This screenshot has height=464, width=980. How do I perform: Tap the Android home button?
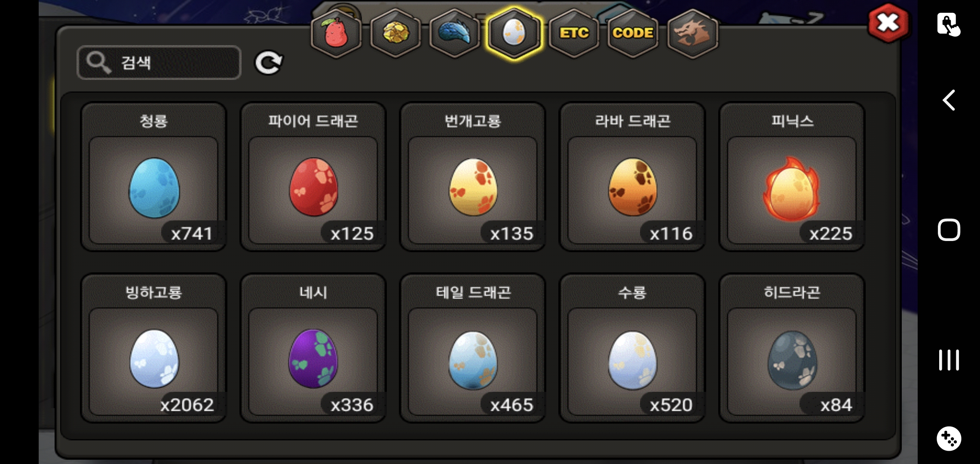pos(949,230)
